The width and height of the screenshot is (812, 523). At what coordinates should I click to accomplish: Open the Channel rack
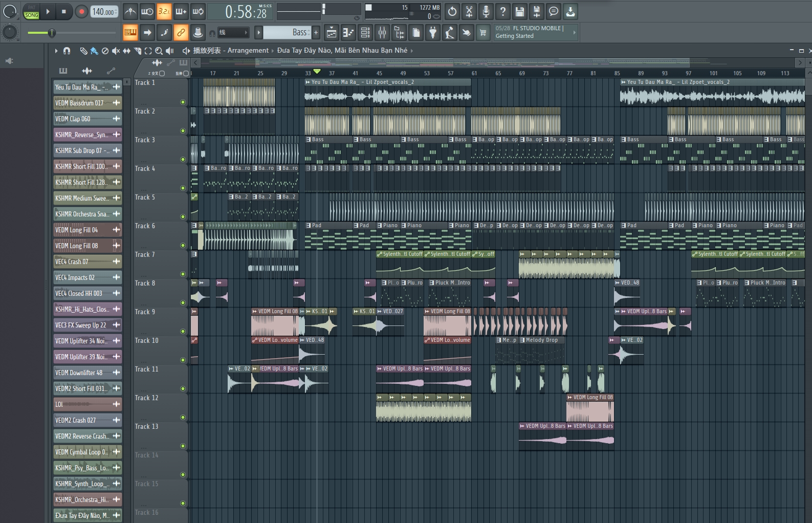[x=365, y=33]
